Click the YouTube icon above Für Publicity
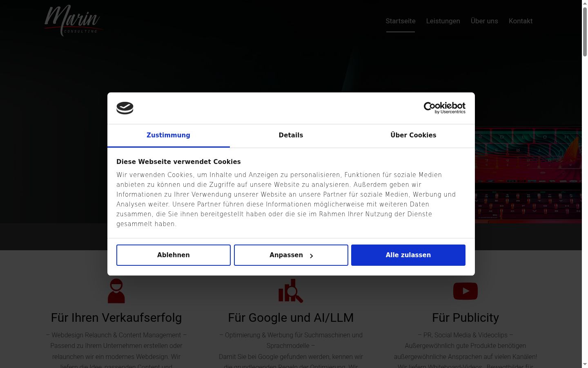 (x=465, y=291)
